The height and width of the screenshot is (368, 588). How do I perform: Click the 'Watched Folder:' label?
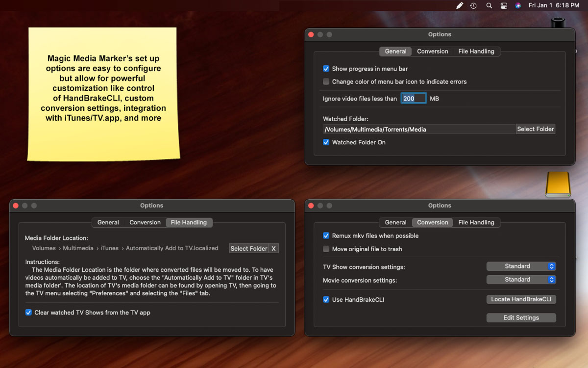tap(345, 119)
